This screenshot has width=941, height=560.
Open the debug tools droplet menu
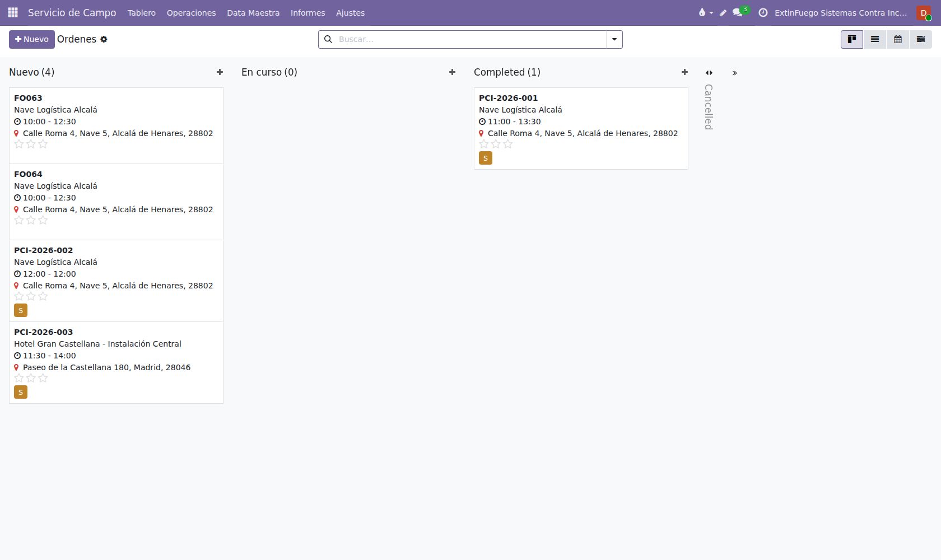pyautogui.click(x=705, y=12)
